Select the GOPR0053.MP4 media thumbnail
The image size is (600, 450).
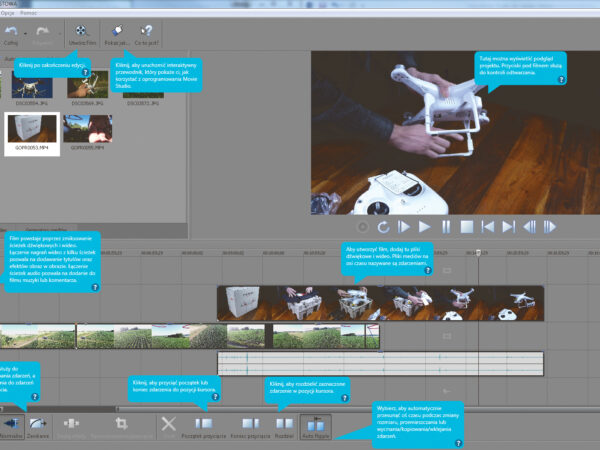30,132
